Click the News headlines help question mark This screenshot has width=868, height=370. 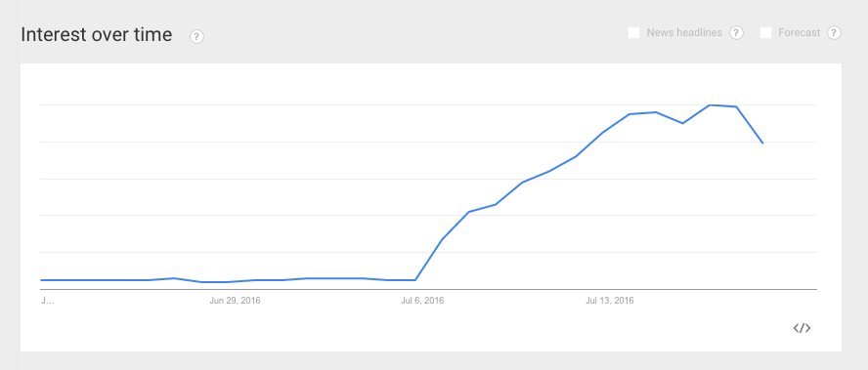pyautogui.click(x=736, y=32)
